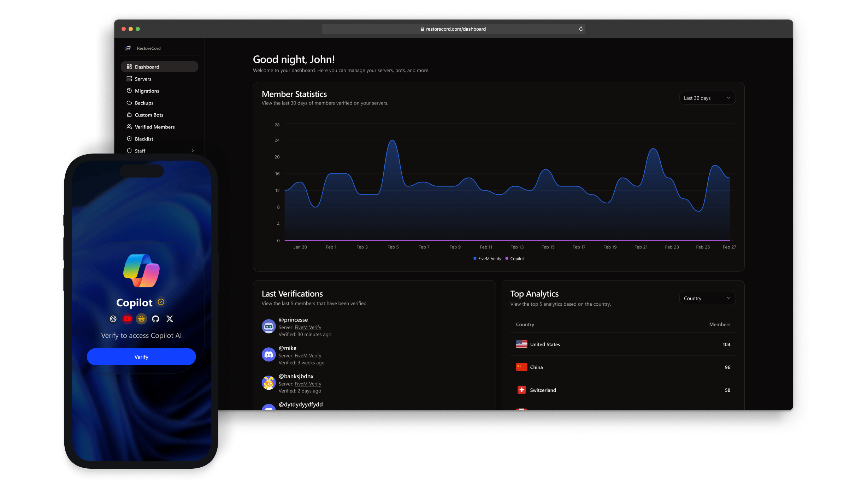Open the YouTube icon on phone

(x=127, y=319)
